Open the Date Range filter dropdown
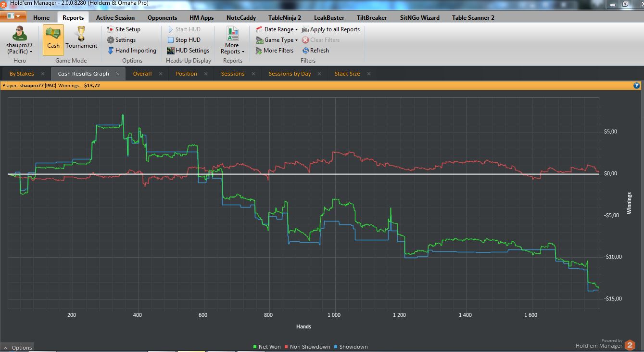 [x=277, y=29]
